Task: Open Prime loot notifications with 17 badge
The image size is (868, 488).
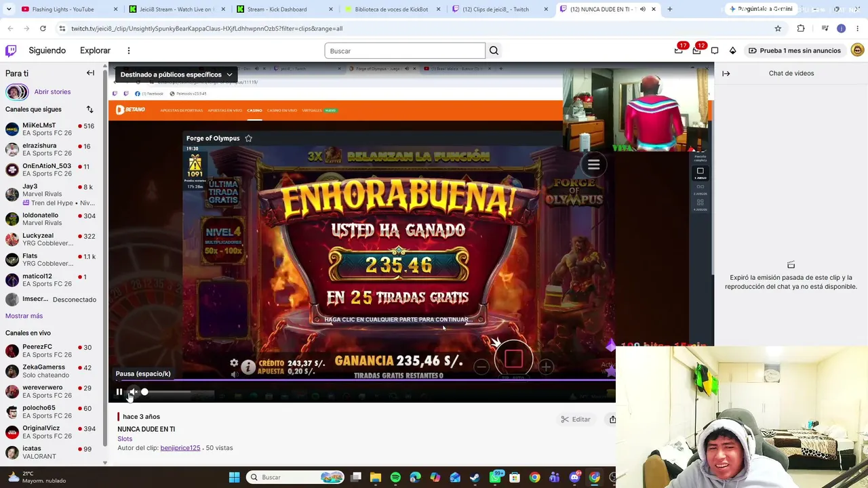Action: coord(679,50)
